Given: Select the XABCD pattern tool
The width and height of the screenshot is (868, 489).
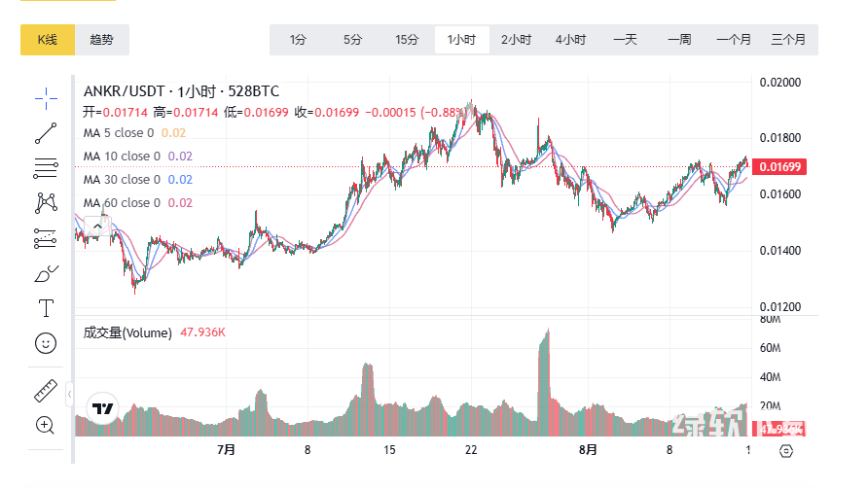Looking at the screenshot, I should [x=46, y=202].
